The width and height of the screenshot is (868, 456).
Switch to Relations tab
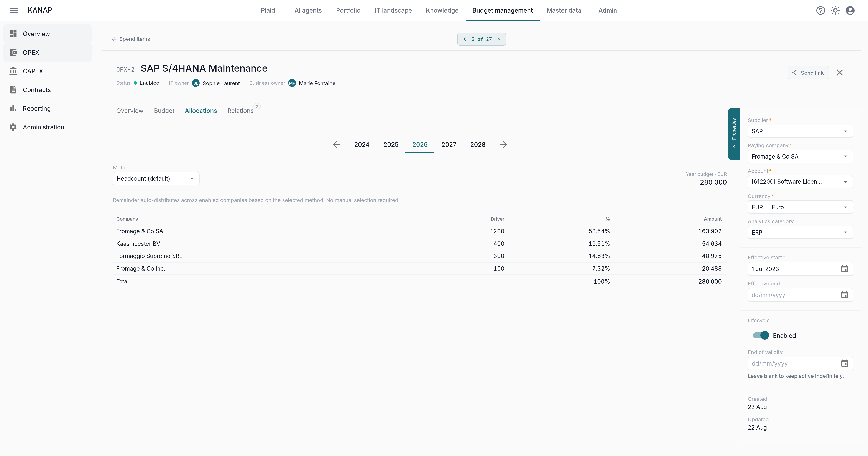(x=240, y=111)
